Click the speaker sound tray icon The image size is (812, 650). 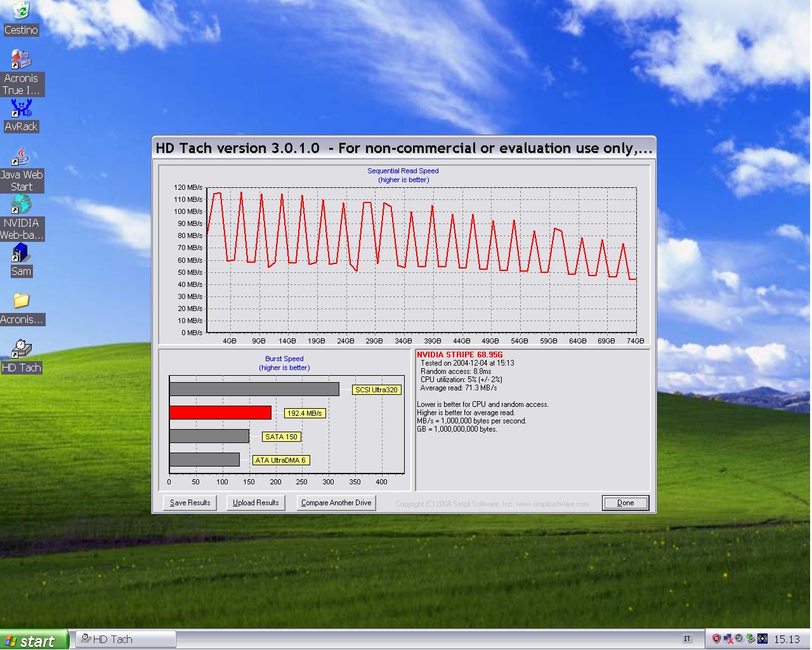(x=739, y=639)
